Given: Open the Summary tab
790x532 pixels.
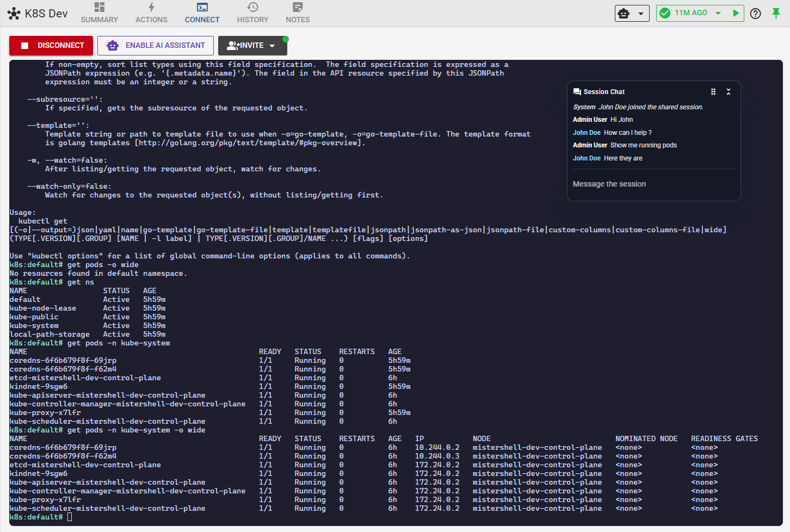Looking at the screenshot, I should point(99,13).
